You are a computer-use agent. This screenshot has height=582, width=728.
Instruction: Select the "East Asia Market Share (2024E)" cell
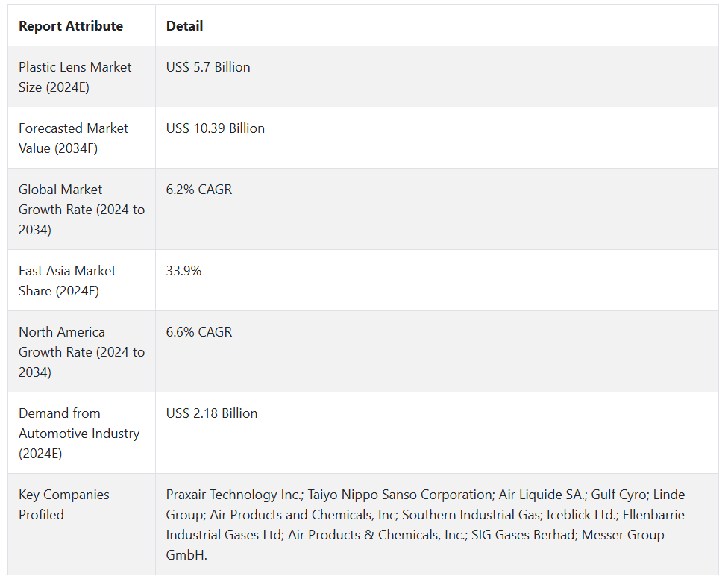pyautogui.click(x=67, y=281)
